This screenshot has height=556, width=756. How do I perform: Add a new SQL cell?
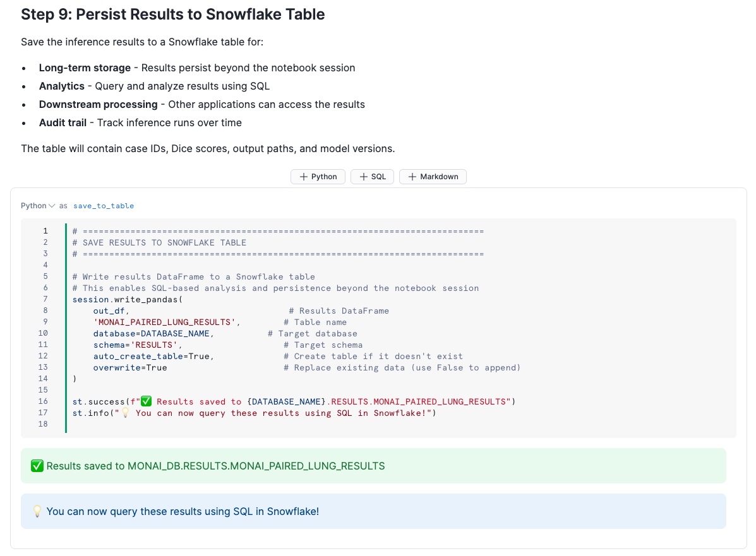372,177
